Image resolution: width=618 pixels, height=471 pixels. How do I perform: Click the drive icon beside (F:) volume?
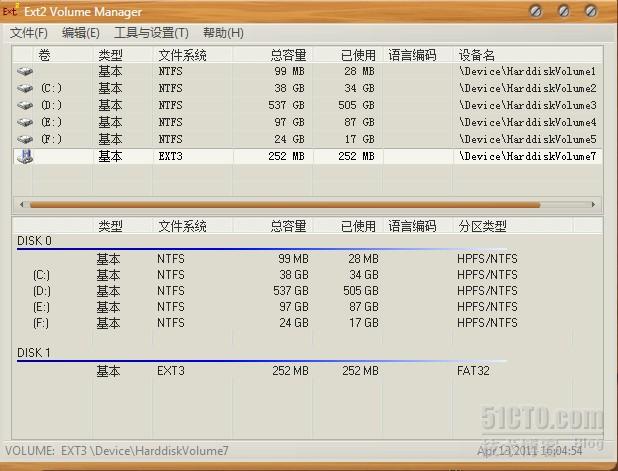pos(25,139)
